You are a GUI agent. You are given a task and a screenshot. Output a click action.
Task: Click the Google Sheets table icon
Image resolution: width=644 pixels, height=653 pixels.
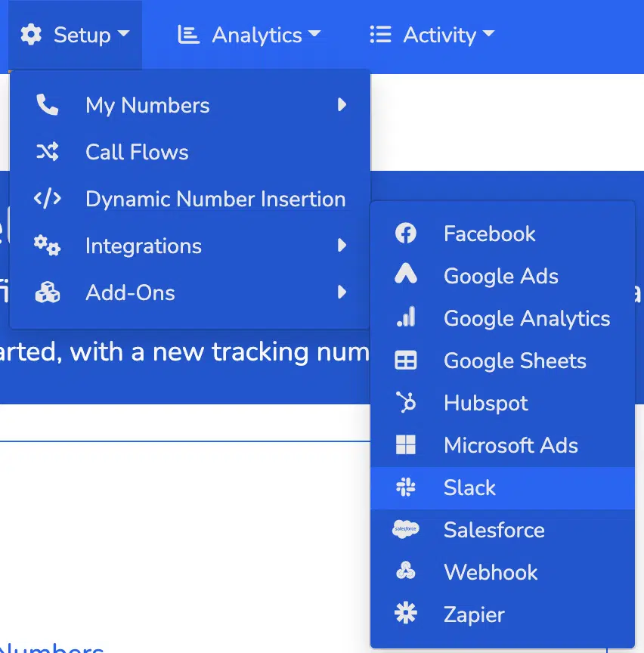click(406, 361)
